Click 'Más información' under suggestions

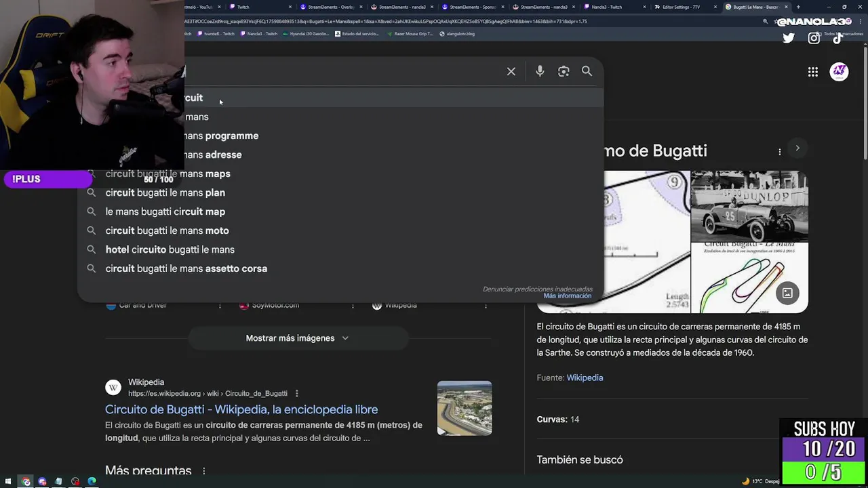tap(568, 296)
